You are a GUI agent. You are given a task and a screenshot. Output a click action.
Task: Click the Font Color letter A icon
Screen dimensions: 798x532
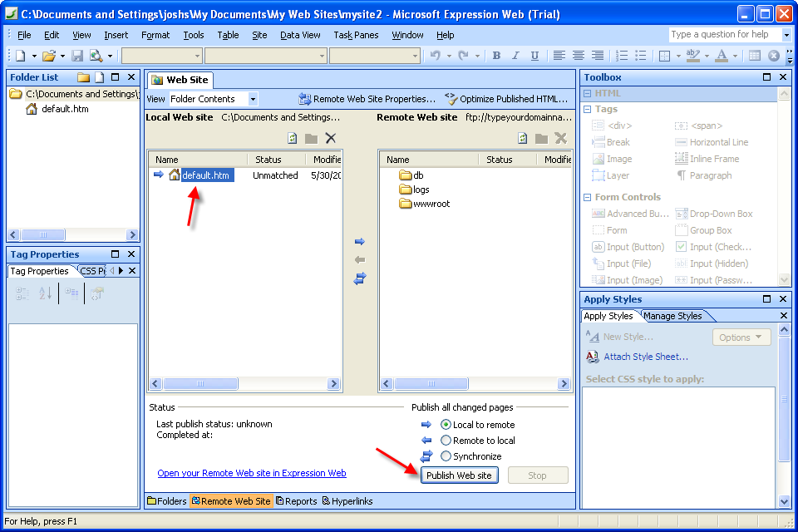click(722, 56)
